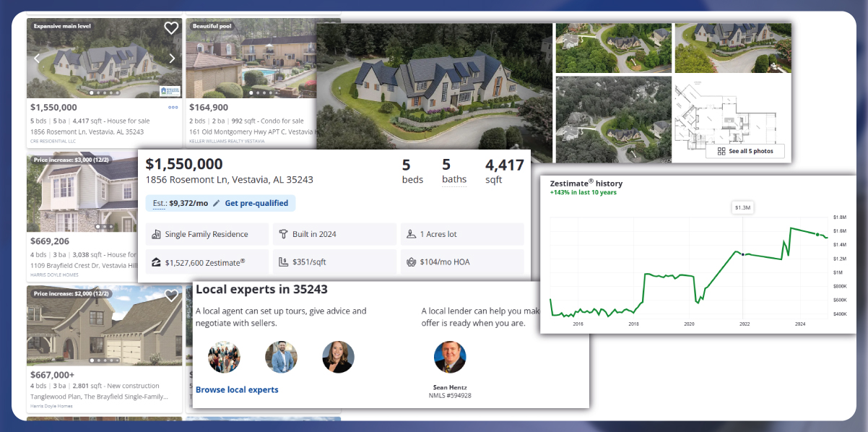Click the Est.: $9,372/mo payment estimate
868x432 pixels.
tap(181, 204)
